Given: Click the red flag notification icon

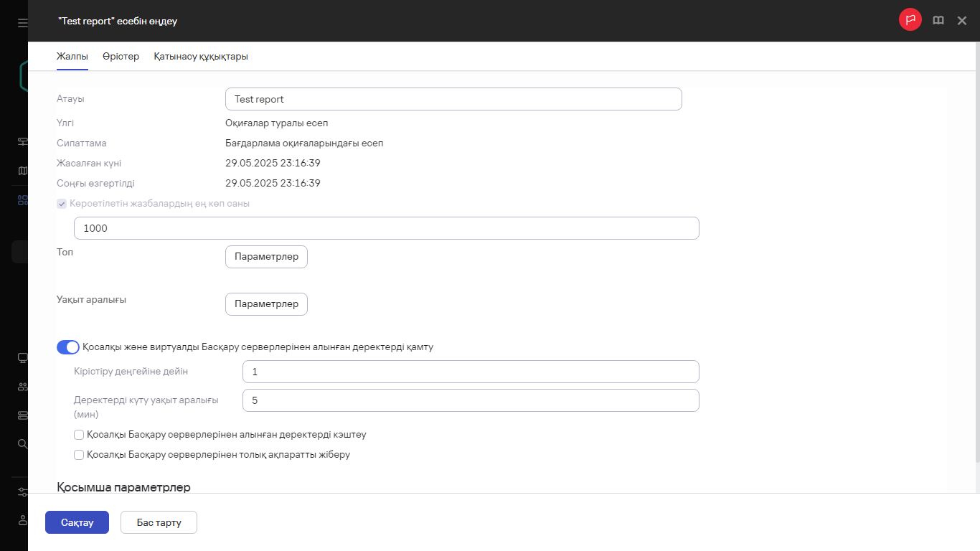Looking at the screenshot, I should point(910,20).
